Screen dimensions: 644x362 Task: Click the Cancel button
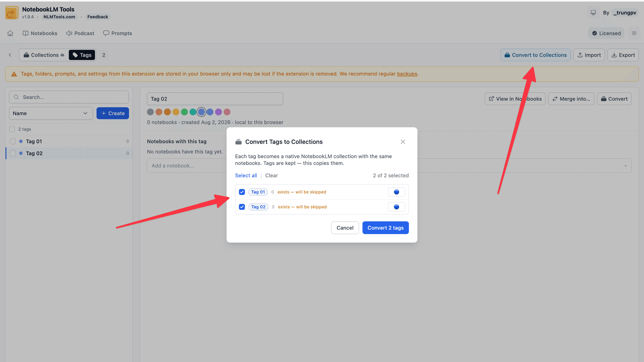[x=345, y=228]
